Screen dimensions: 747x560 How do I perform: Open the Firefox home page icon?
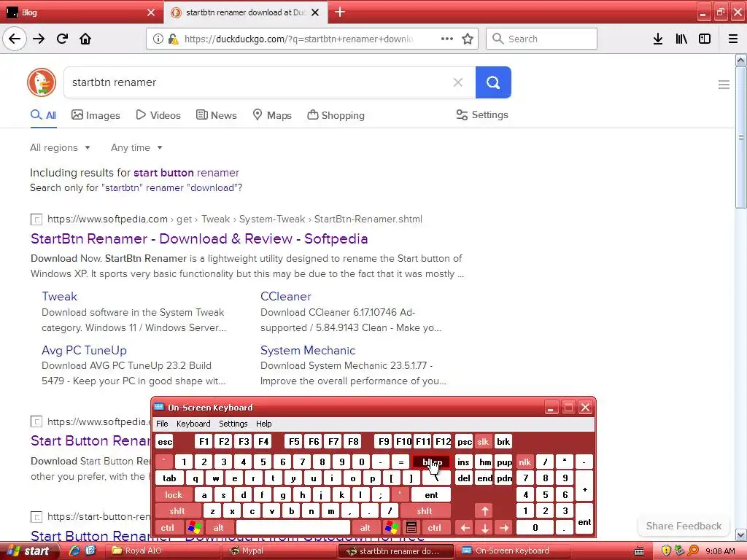[x=85, y=39]
